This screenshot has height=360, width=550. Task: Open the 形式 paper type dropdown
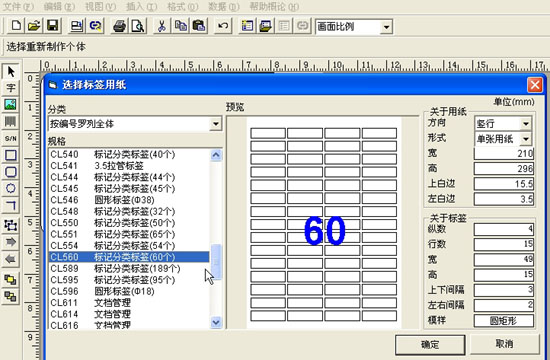pos(525,139)
